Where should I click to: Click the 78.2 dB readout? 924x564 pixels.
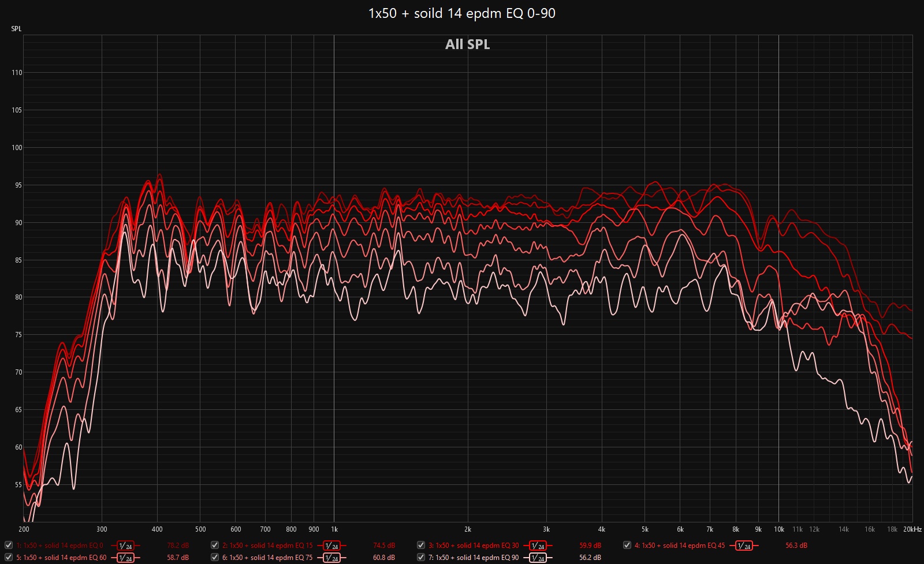178,546
